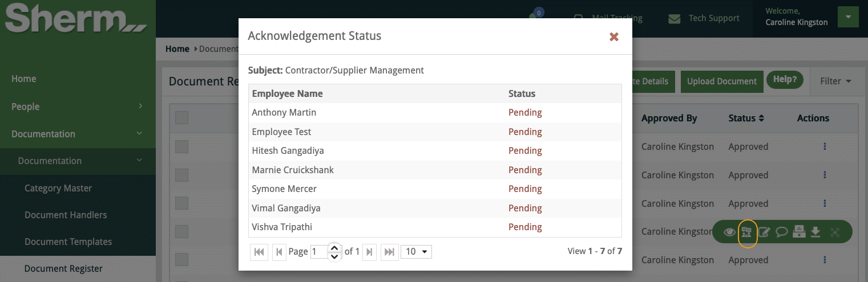
Task: Decrement the page number stepper
Action: tap(334, 256)
